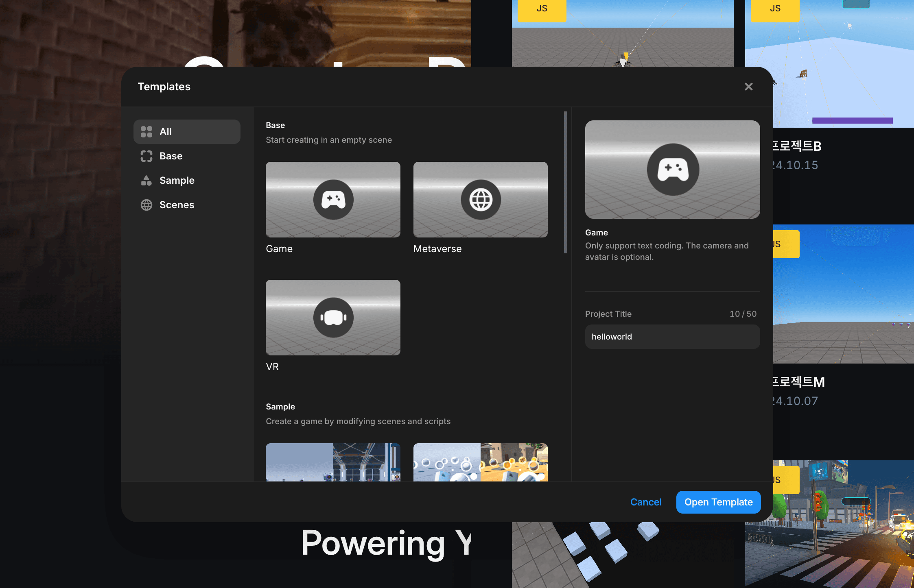
Task: Click the Metaverse label
Action: point(437,249)
